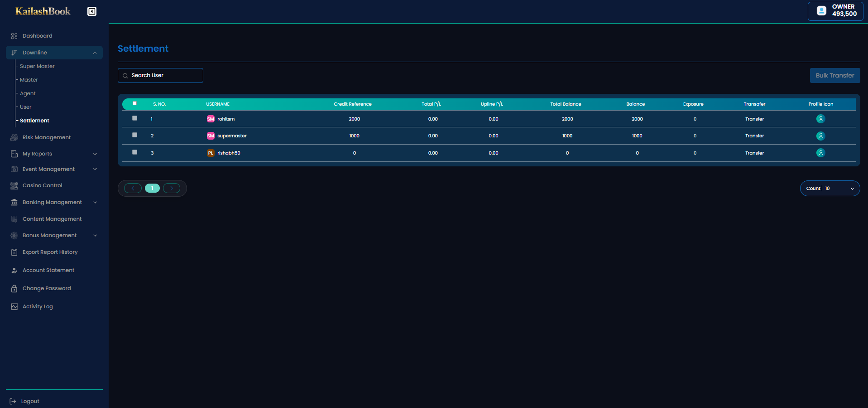
Task: Click the Risk Management icon
Action: [14, 137]
